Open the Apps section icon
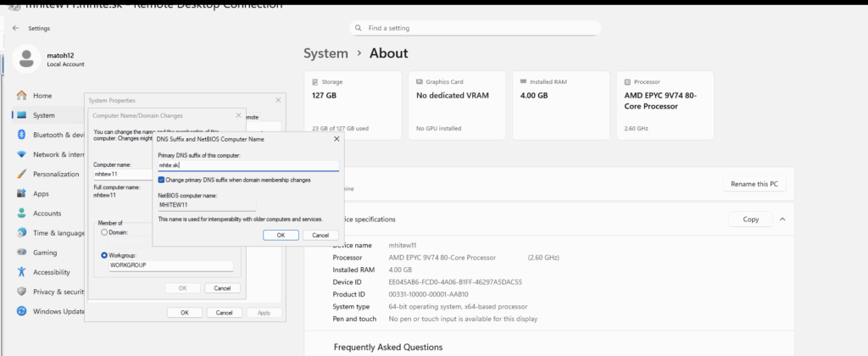The height and width of the screenshot is (356, 868). 22,193
